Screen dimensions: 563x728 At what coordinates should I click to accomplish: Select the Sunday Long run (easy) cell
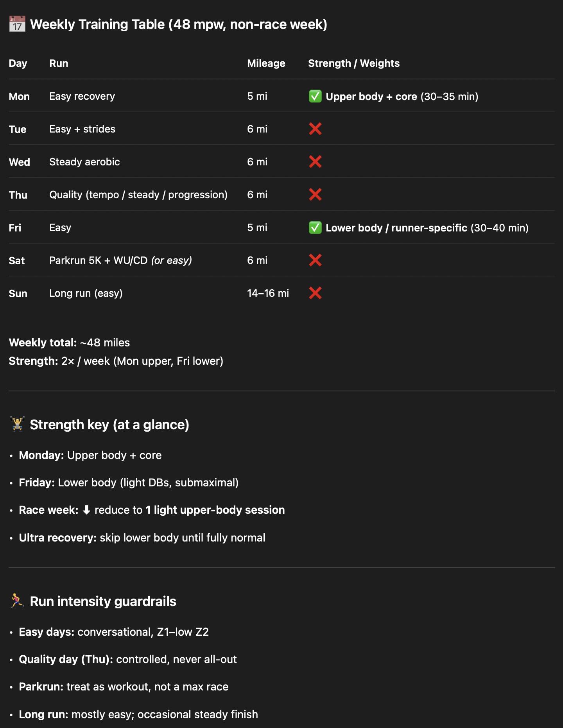point(86,293)
